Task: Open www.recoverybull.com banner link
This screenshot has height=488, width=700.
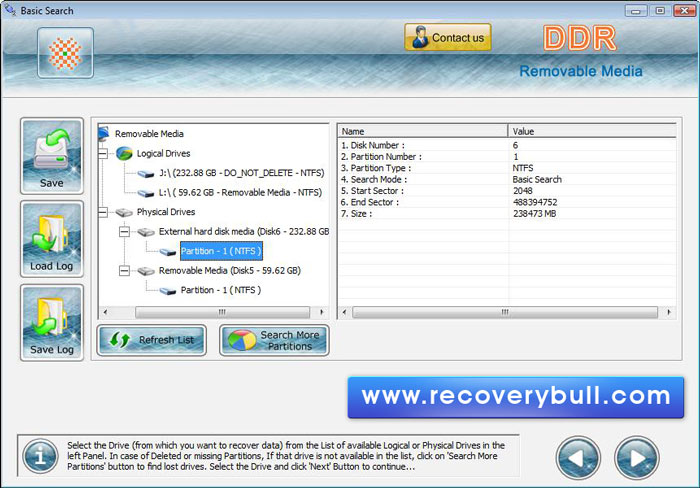Action: pyautogui.click(x=516, y=397)
